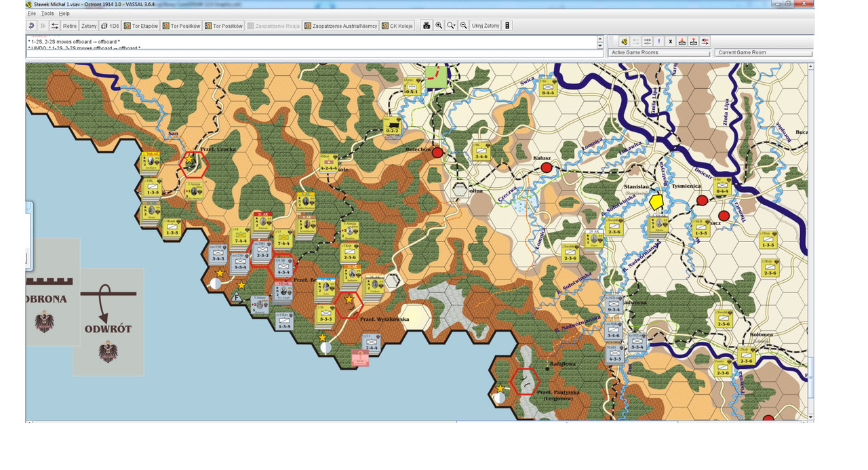The image size is (868, 470).
Task: Click the red Bolechów town marker
Action: [437, 153]
